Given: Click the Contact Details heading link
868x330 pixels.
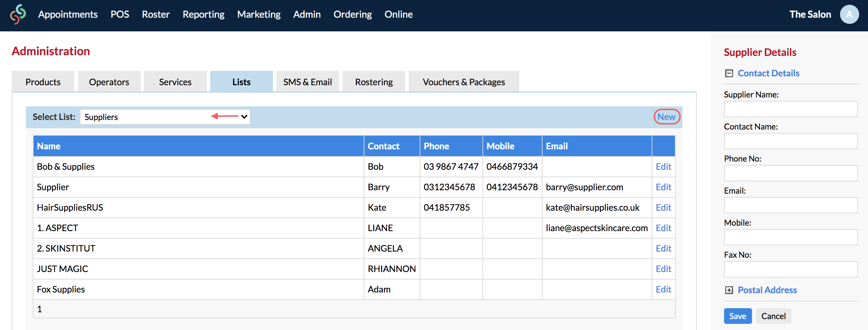Looking at the screenshot, I should (768, 73).
